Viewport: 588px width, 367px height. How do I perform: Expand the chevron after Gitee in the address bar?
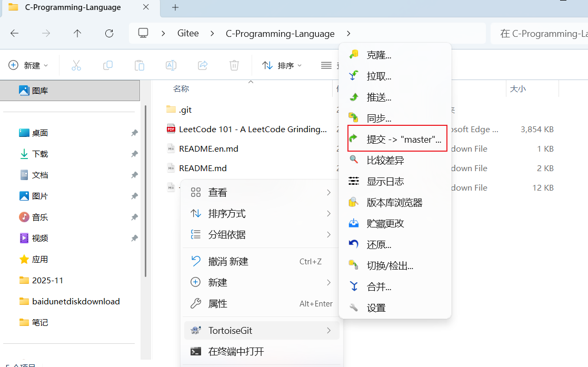(212, 33)
